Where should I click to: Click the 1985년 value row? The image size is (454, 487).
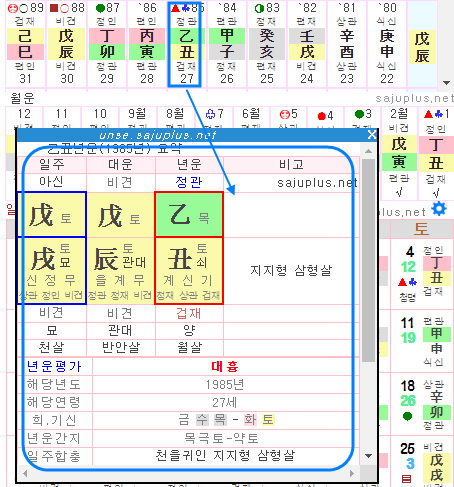225,385
